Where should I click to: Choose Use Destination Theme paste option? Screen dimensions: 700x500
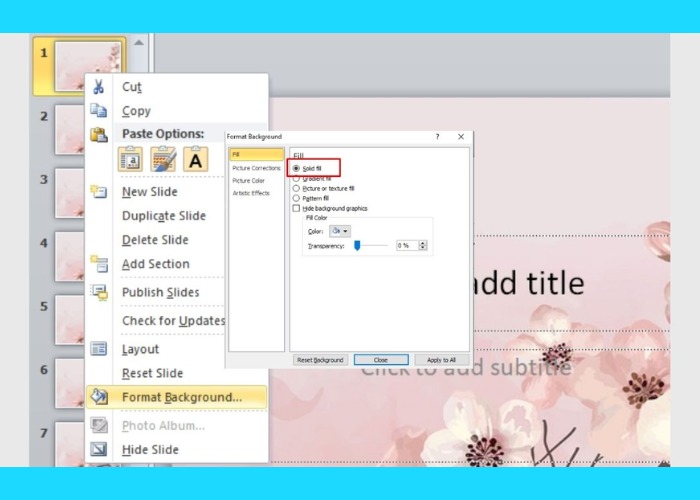[x=130, y=159]
